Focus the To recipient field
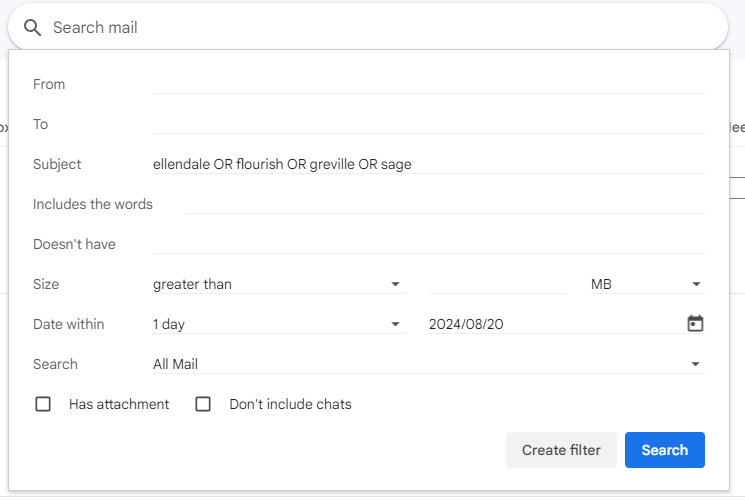 429,124
